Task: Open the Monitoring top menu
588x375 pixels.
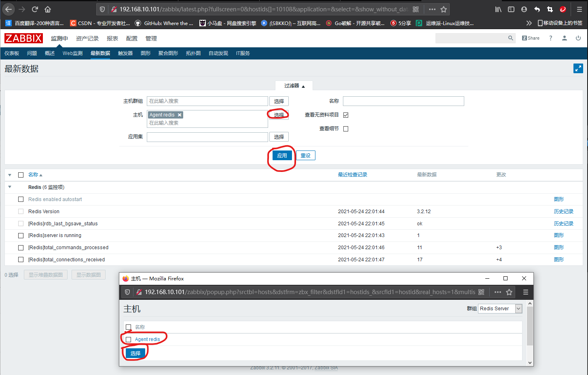Action: tap(59, 38)
